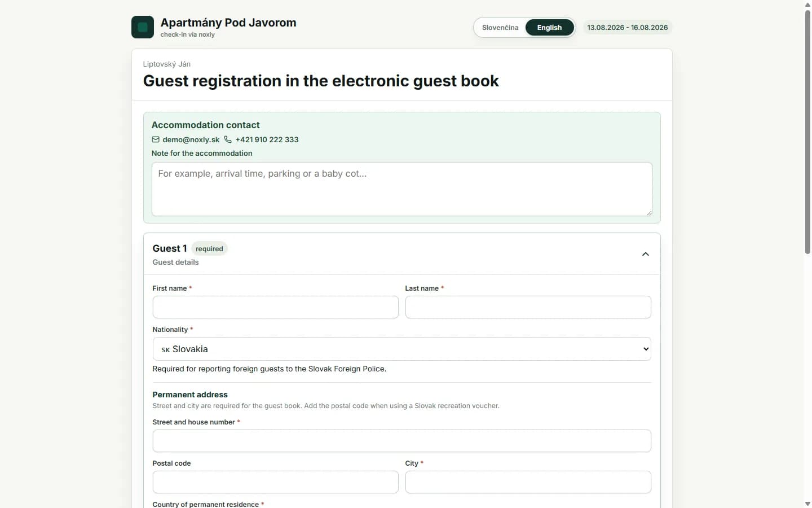Click the 13.08.2026 - 16.08.2026 date badge
Viewport: 812px width, 508px height.
point(627,27)
